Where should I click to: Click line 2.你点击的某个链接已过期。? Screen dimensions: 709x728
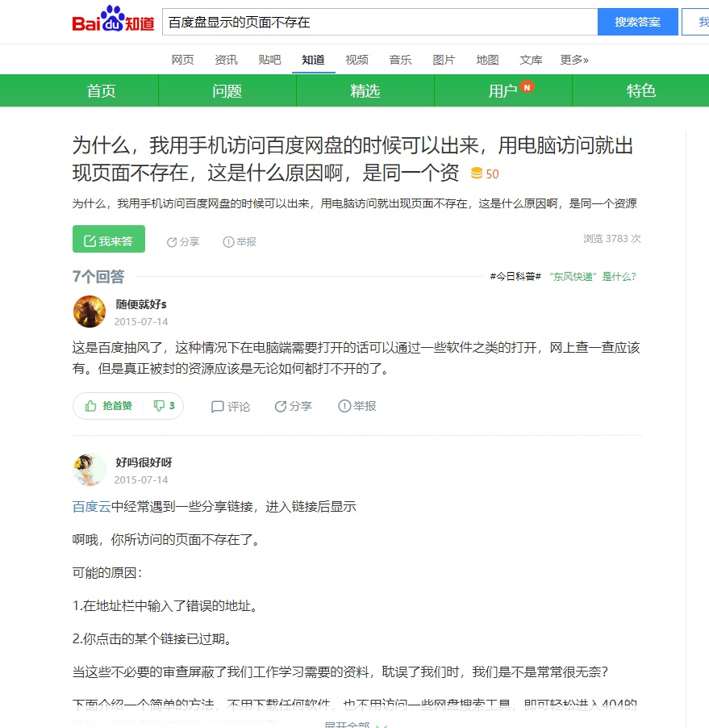[152, 639]
